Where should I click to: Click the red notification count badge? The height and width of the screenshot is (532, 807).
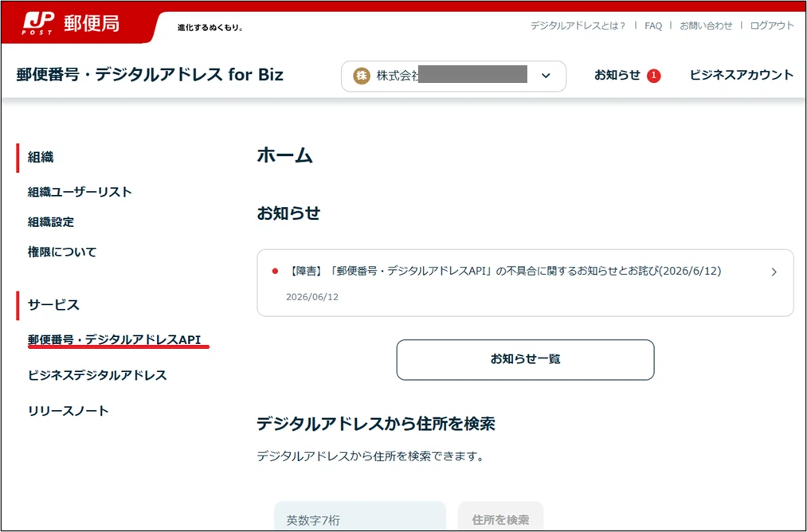click(653, 76)
